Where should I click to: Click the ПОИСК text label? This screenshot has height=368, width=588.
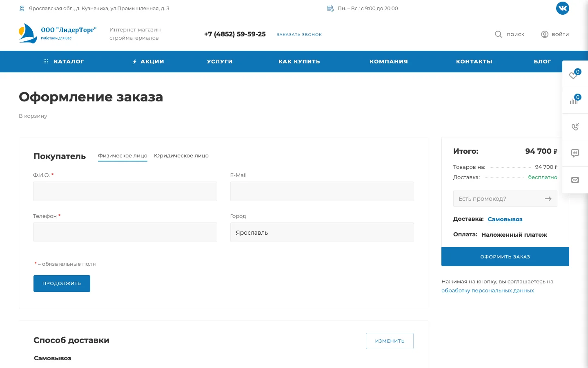click(x=515, y=34)
